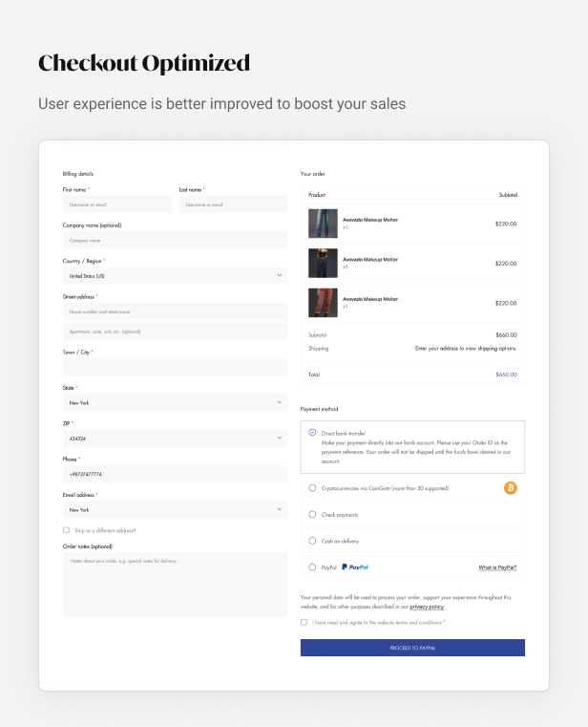Click the 'Billing details' section heading
This screenshot has height=727, width=588.
click(x=78, y=174)
